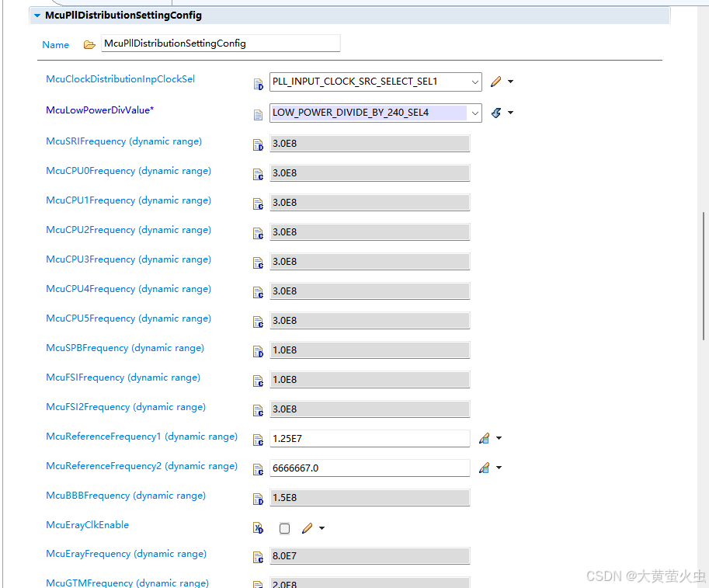
Task: Click the McuSPBFrequency value field 1.0E8
Action: [370, 350]
